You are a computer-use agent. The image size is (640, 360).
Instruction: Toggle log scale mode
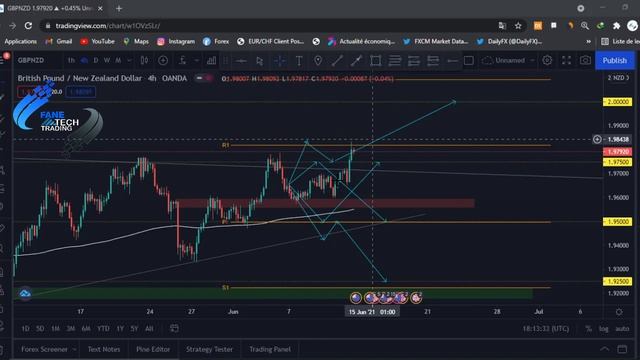coord(603,329)
